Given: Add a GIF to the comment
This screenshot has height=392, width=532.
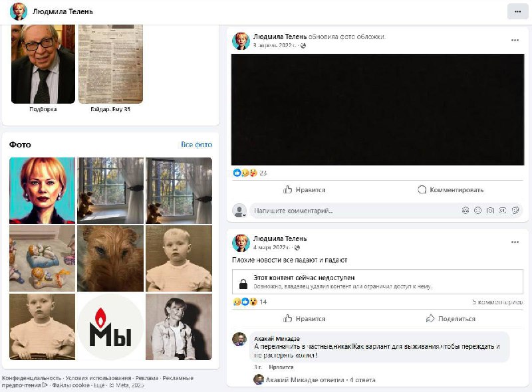Looking at the screenshot, I should click(x=503, y=211).
